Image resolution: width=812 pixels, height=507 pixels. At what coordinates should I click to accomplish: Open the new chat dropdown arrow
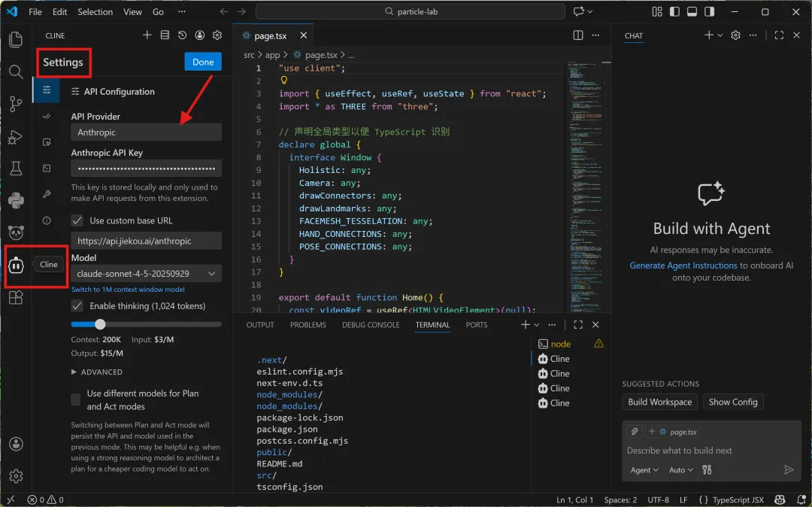tap(720, 35)
